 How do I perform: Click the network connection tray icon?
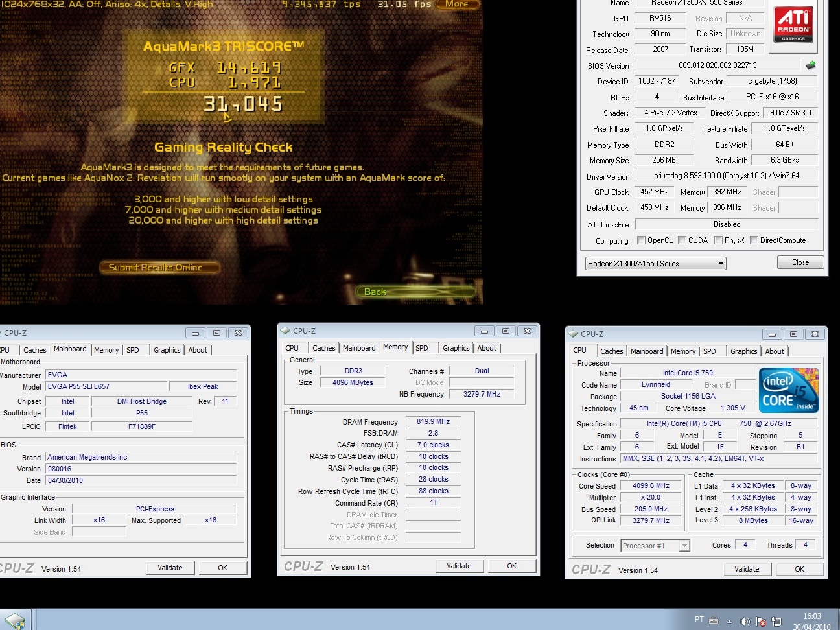click(x=776, y=621)
